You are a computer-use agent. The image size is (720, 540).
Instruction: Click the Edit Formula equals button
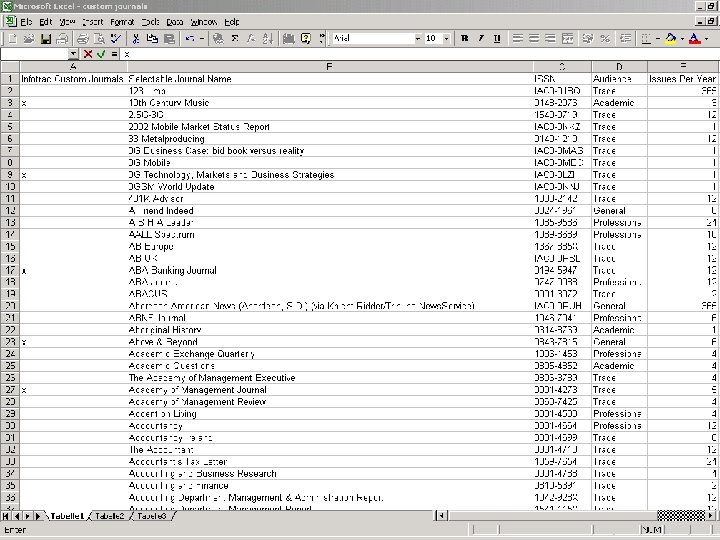point(114,54)
